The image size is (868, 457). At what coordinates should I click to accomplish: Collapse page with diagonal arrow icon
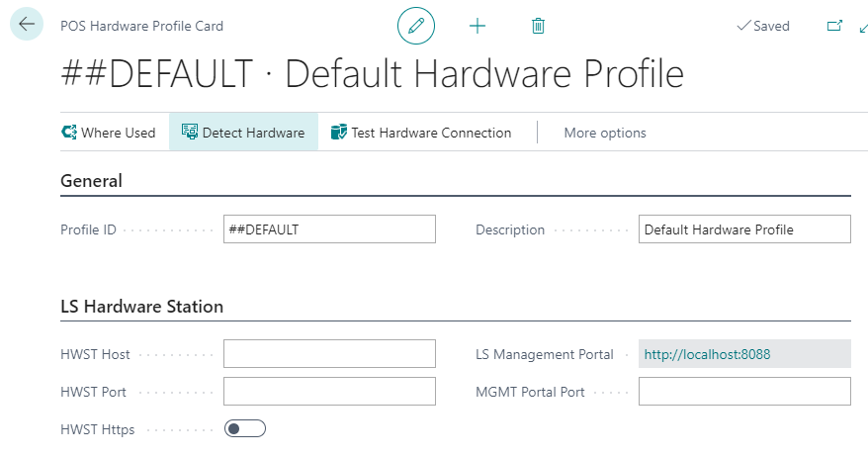pos(862,28)
